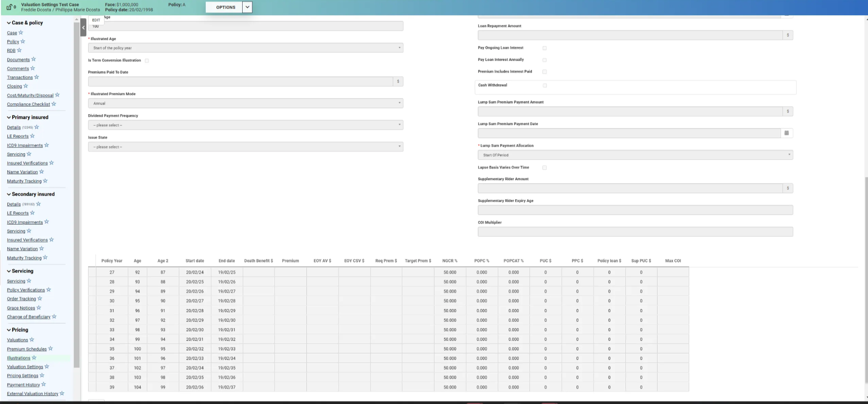The height and width of the screenshot is (404, 868).
Task: Collapse the Primary insured section
Action: 9,117
